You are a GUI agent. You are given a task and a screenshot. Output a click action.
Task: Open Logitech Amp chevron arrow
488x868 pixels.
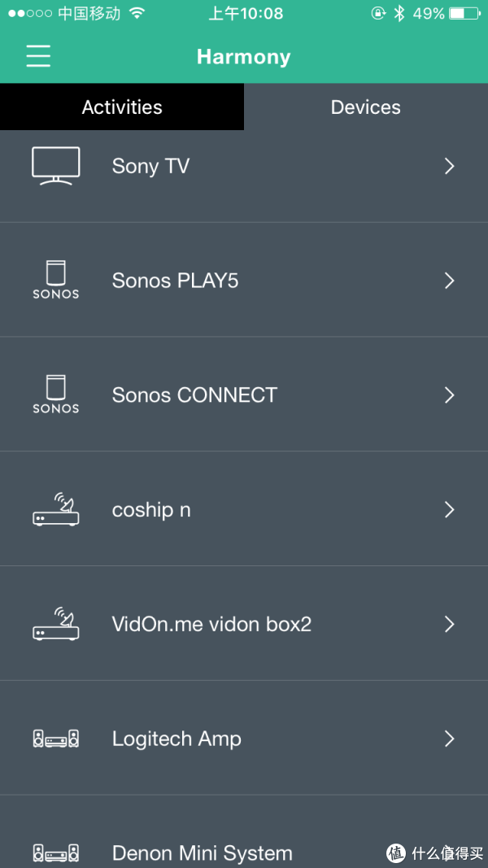click(x=449, y=739)
